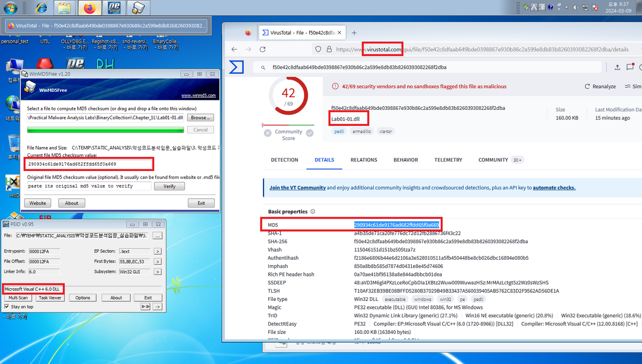Toggle the IME 'A' input mode button
Image resolution: width=642 pixels, height=364 pixels.
coord(534,7)
